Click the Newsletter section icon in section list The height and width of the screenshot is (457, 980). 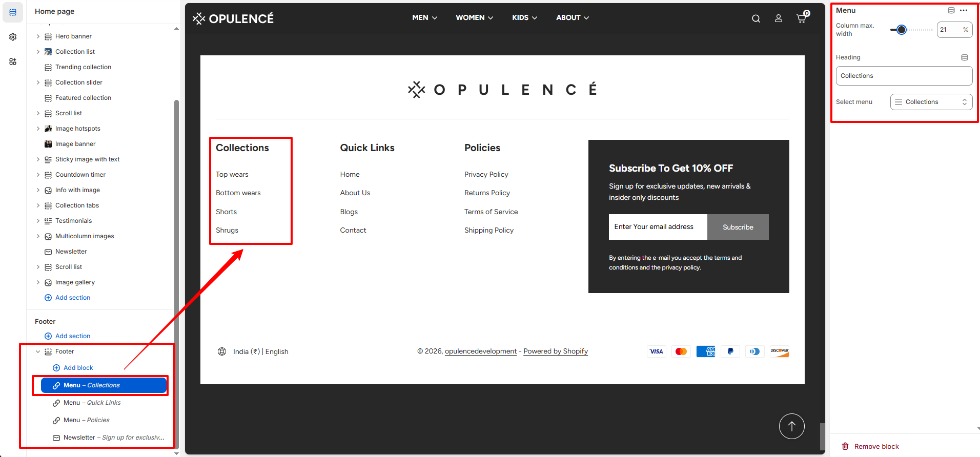(x=48, y=252)
